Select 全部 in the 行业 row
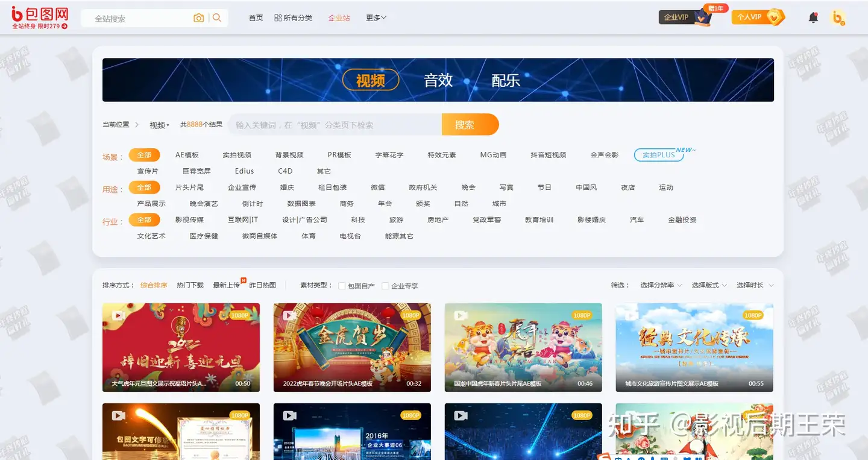The width and height of the screenshot is (868, 460). click(144, 220)
